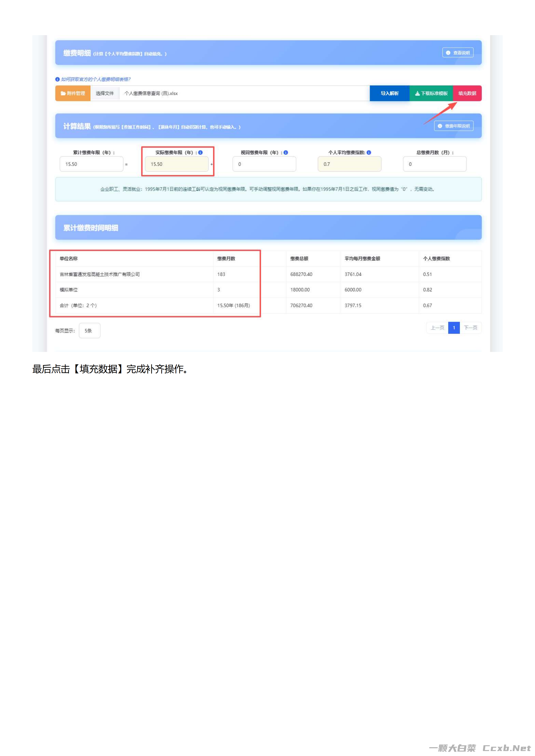Image resolution: width=535 pixels, height=756 pixels.
Task: Go to 上一页 previous page
Action: click(437, 328)
